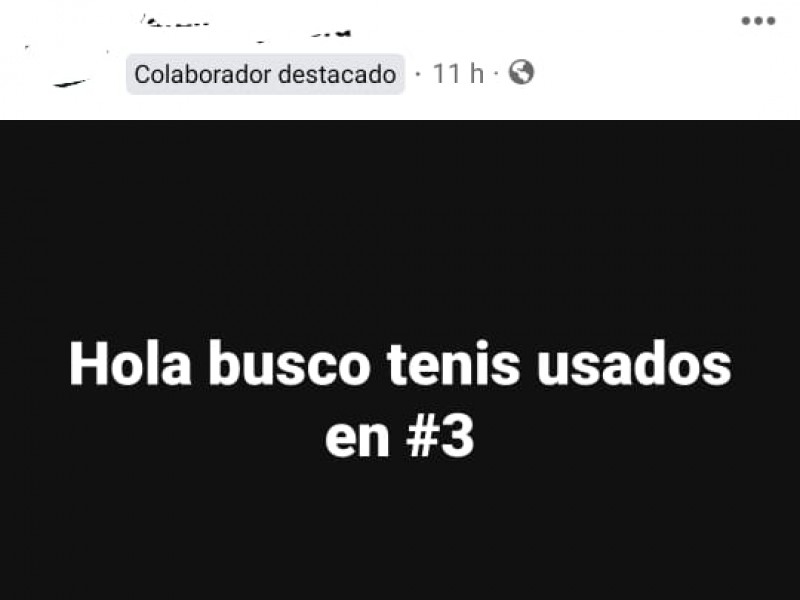Image resolution: width=800 pixels, height=600 pixels.
Task: Click the word "Colaborador" in the badge
Action: pyautogui.click(x=203, y=74)
